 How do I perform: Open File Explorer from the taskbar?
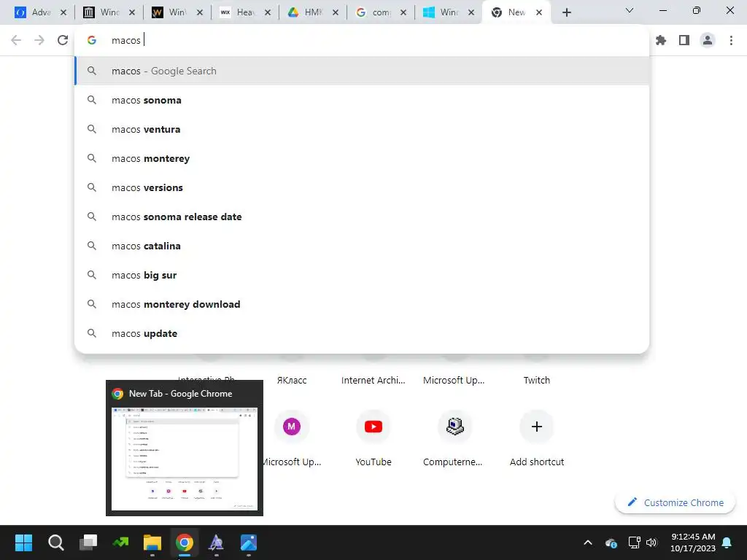pyautogui.click(x=152, y=542)
